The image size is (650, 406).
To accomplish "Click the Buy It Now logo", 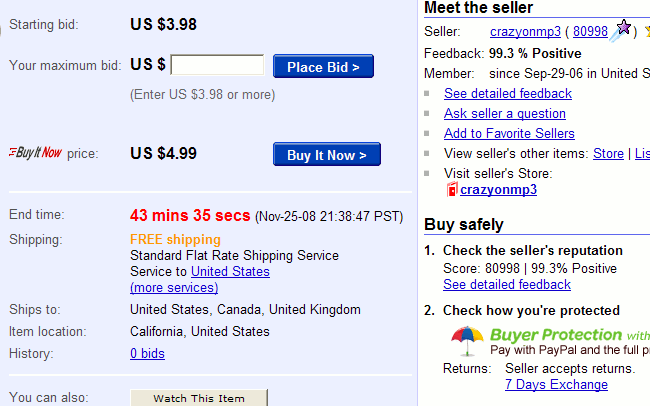I will 35,153.
